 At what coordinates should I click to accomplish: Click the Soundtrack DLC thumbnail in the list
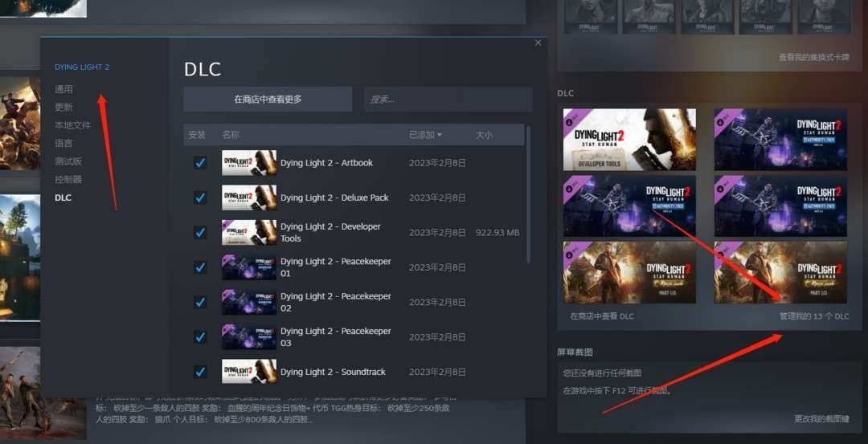tap(249, 372)
